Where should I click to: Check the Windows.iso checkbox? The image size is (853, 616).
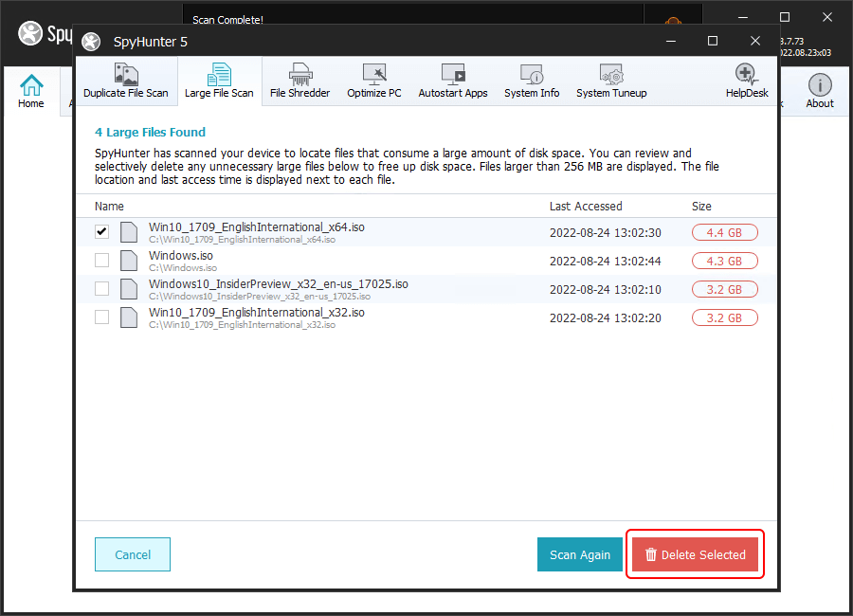coord(102,261)
